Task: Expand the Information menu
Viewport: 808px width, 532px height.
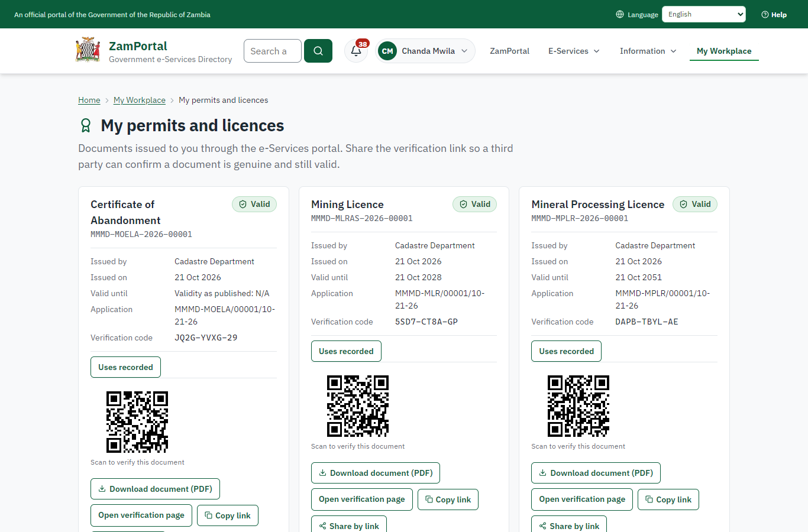Action: pos(648,51)
